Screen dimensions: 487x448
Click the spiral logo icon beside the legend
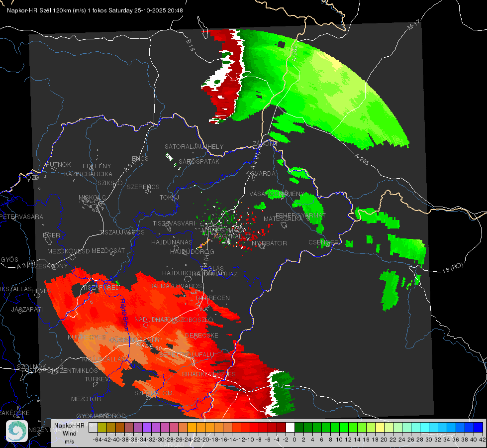(x=17, y=431)
